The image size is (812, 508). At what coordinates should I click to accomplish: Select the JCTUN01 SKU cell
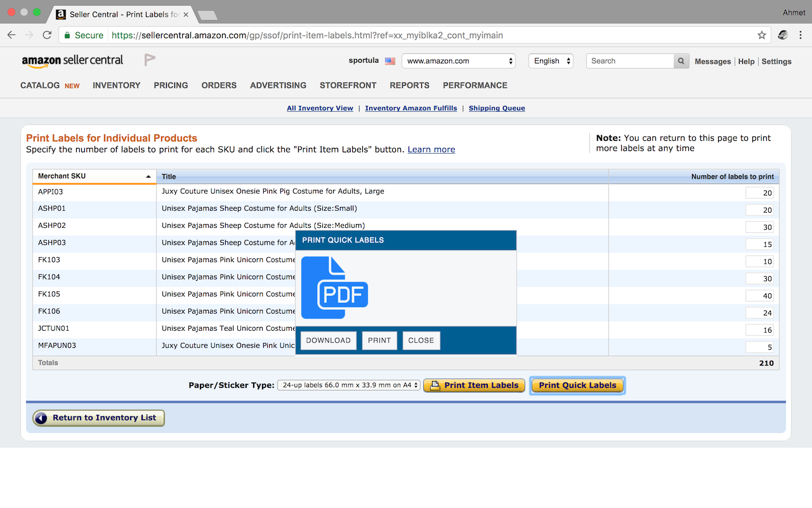click(95, 329)
